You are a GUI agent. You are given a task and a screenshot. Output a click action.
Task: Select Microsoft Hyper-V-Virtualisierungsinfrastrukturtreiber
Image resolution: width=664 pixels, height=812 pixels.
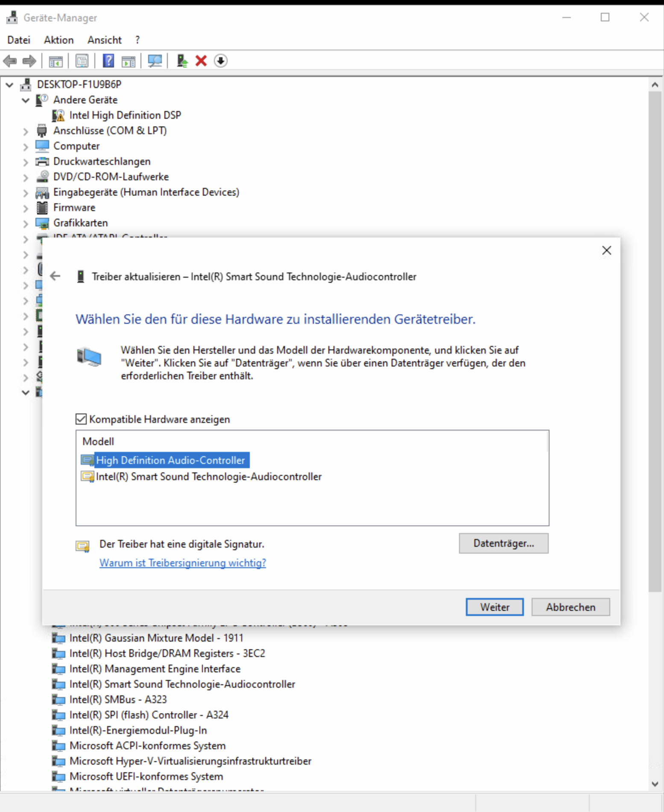[x=190, y=761]
